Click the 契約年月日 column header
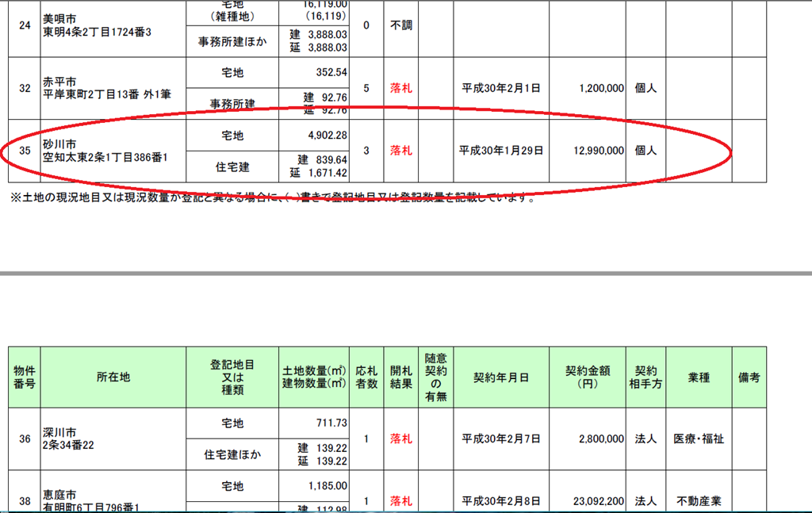 [501, 377]
